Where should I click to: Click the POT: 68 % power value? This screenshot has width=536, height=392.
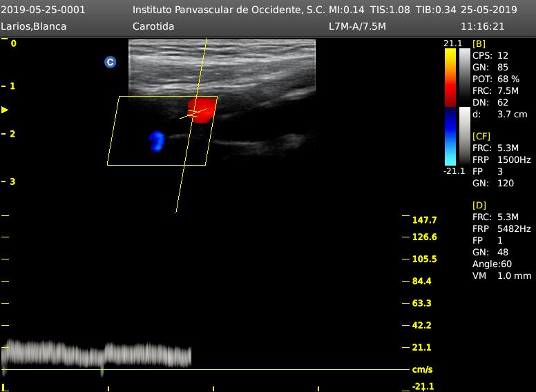496,79
